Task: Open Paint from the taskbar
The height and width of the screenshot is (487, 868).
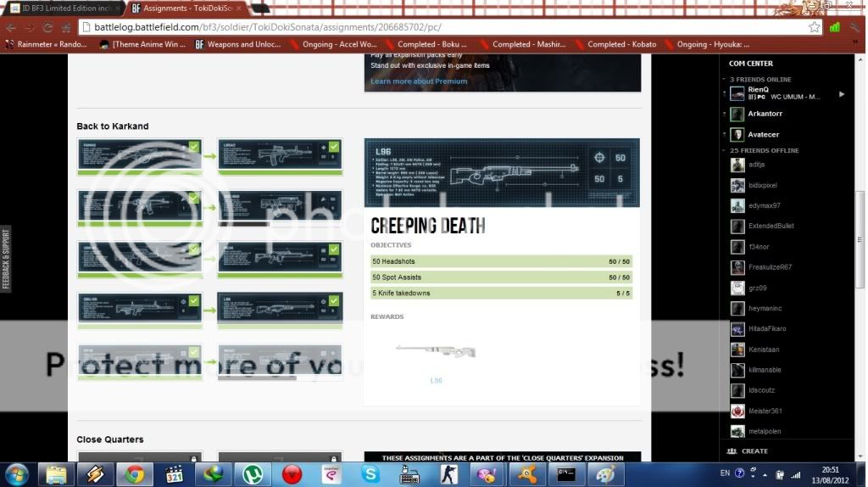Action: (x=605, y=475)
